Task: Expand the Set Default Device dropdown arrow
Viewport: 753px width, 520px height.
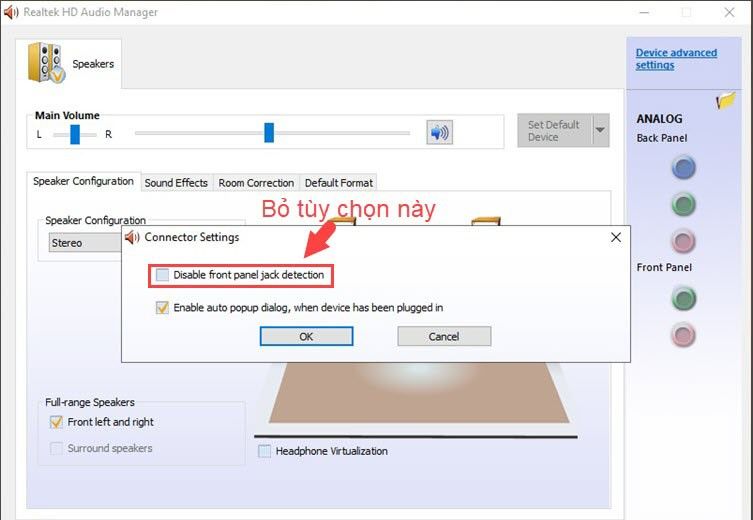Action: click(600, 131)
